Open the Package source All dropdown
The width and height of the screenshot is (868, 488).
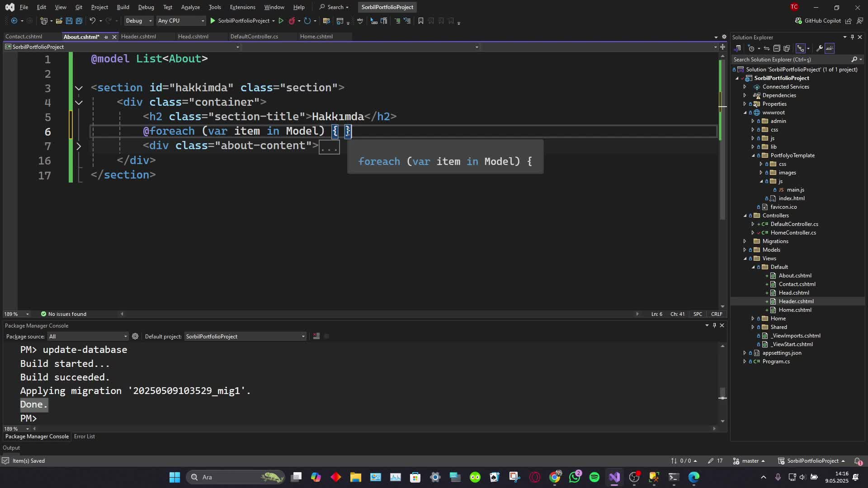point(88,336)
